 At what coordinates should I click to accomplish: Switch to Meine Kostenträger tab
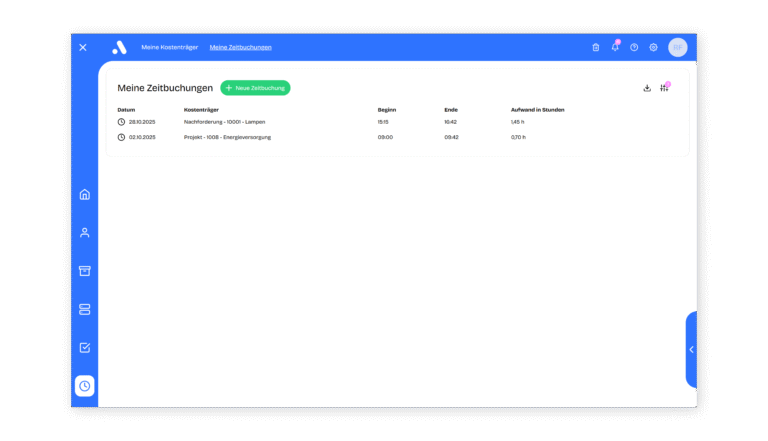click(170, 47)
